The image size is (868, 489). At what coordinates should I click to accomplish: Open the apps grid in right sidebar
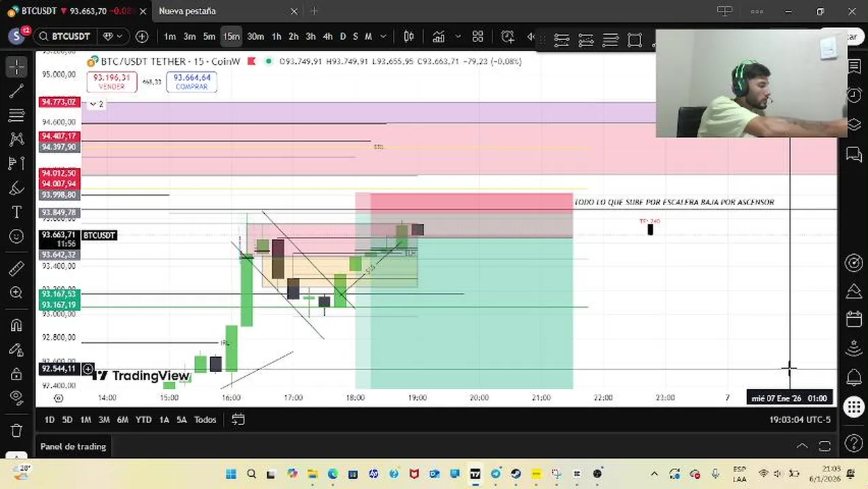854,407
